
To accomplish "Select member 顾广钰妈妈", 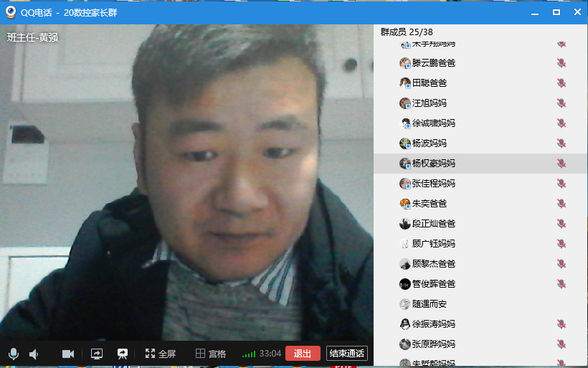I will 480,244.
